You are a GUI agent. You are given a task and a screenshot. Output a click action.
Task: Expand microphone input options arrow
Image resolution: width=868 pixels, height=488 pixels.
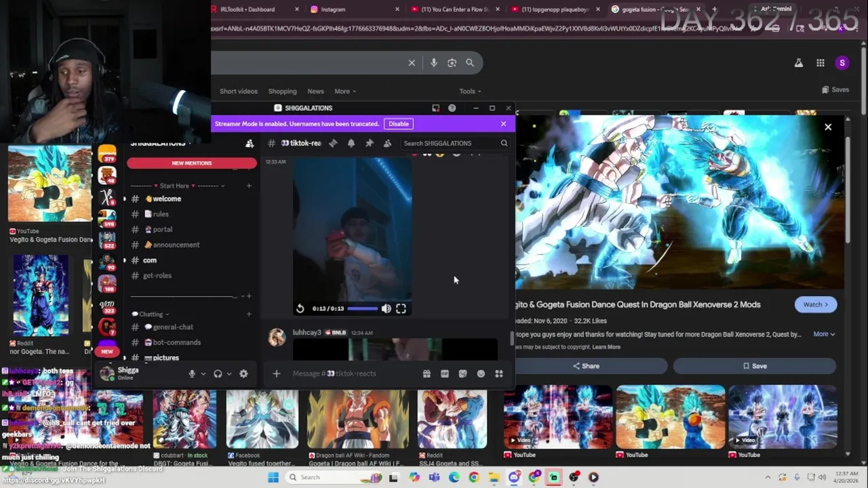click(x=203, y=374)
